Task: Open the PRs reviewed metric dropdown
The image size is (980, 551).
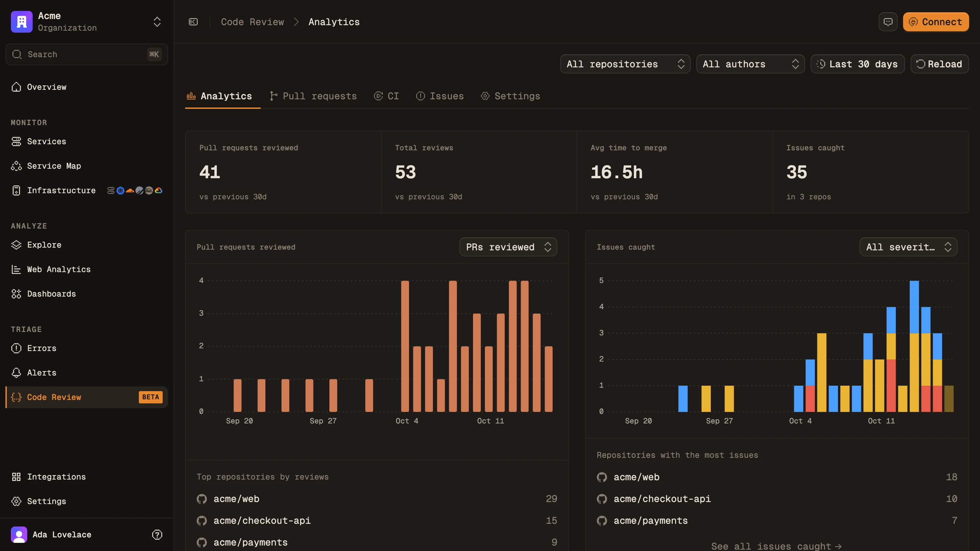Action: [508, 247]
